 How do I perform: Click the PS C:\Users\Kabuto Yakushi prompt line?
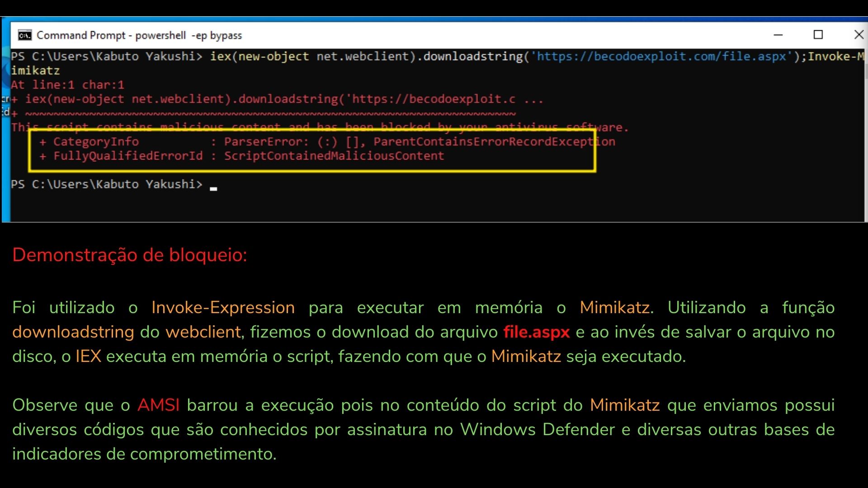106,184
